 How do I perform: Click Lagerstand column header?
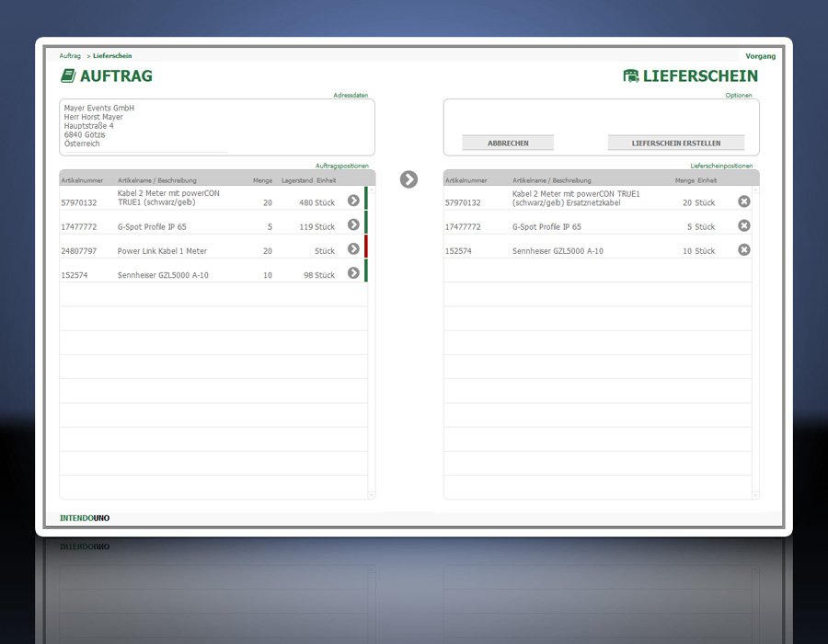pyautogui.click(x=297, y=180)
